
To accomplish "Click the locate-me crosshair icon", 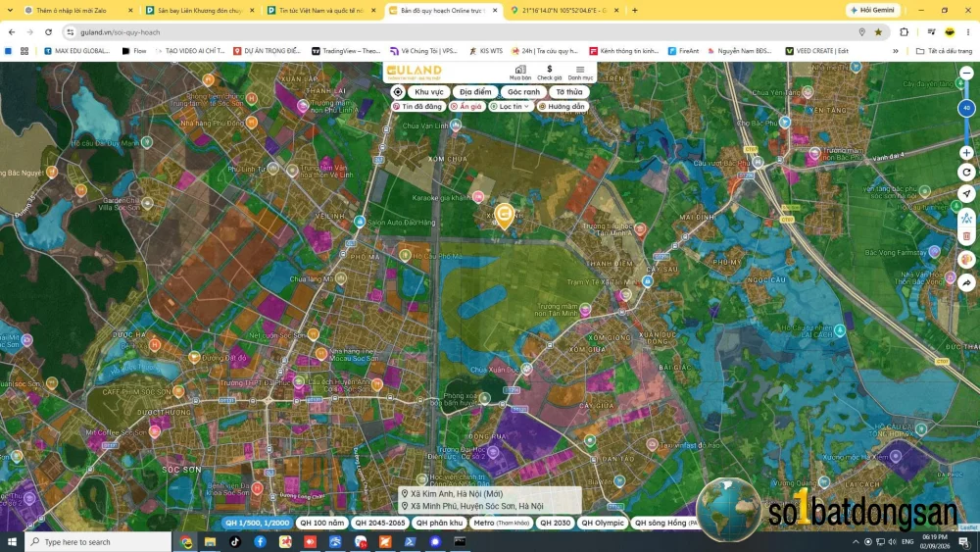I will 398,92.
